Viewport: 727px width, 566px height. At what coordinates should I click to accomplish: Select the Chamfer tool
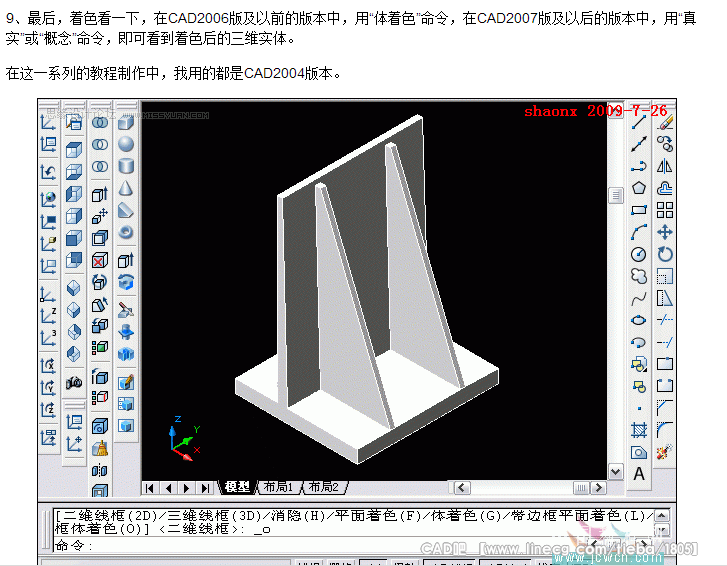click(x=665, y=408)
